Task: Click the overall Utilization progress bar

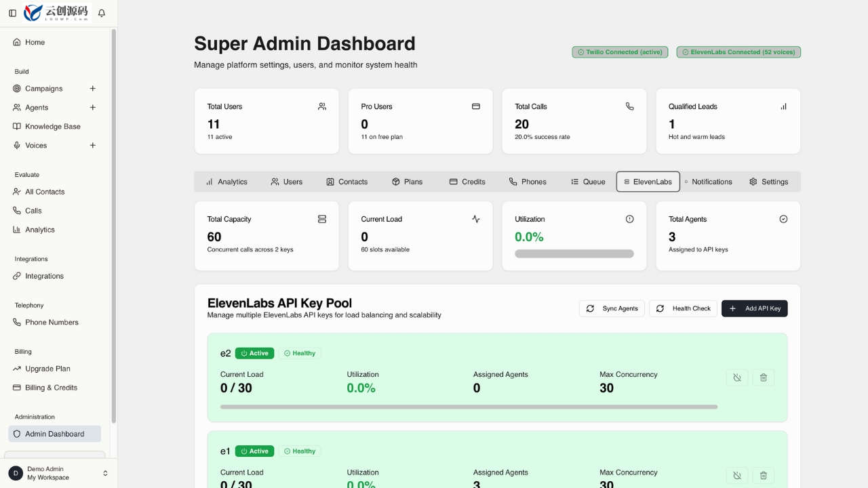Action: click(x=574, y=253)
